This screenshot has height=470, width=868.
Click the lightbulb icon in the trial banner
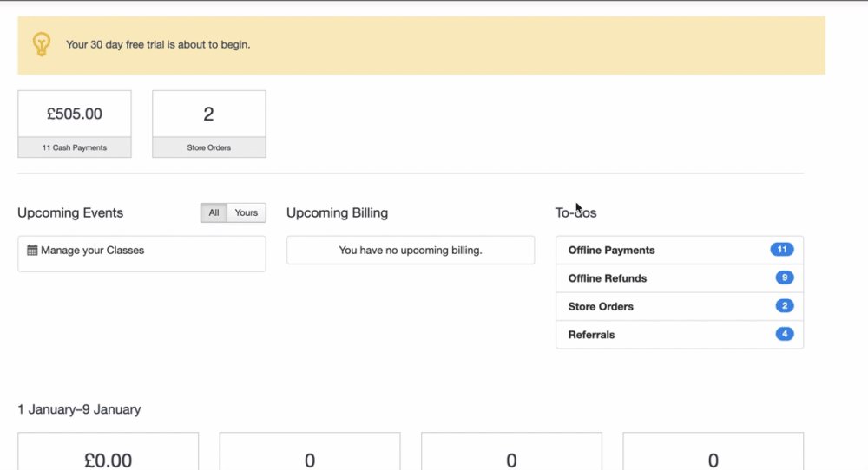(42, 44)
